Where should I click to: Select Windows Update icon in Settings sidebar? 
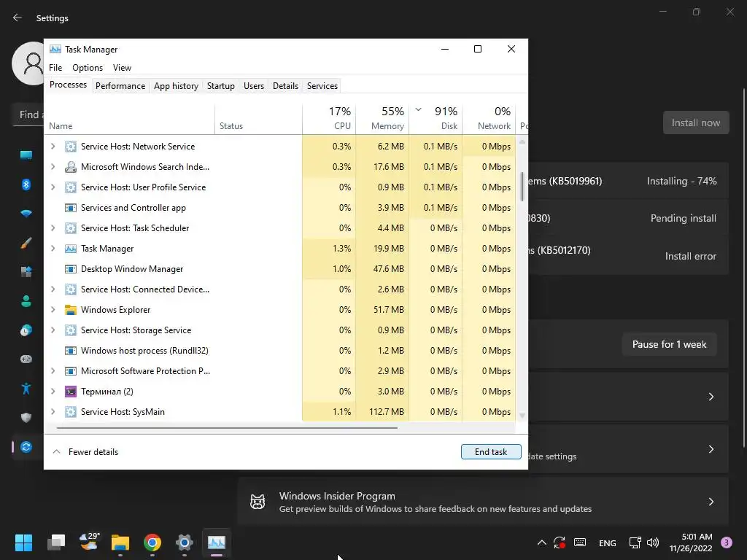(26, 447)
